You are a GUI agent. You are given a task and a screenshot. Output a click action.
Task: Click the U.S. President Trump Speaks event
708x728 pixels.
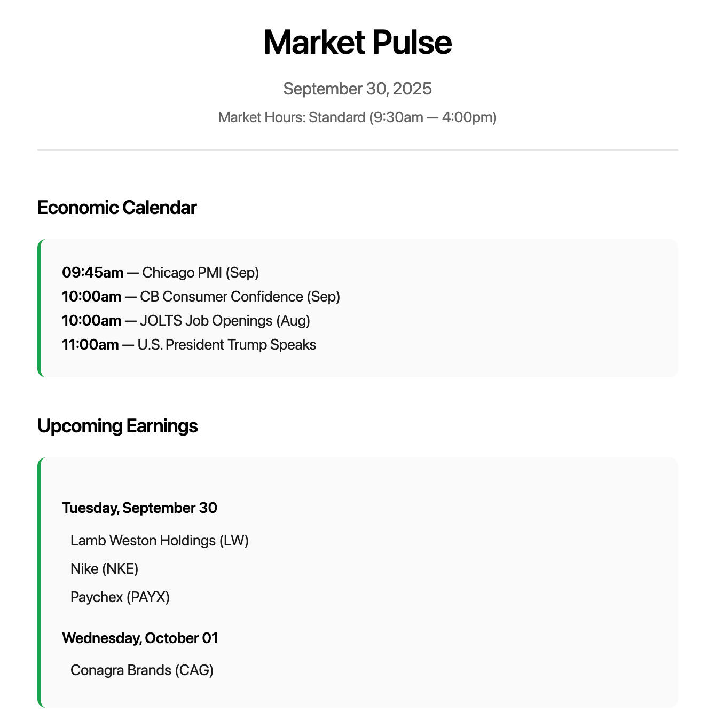(226, 345)
